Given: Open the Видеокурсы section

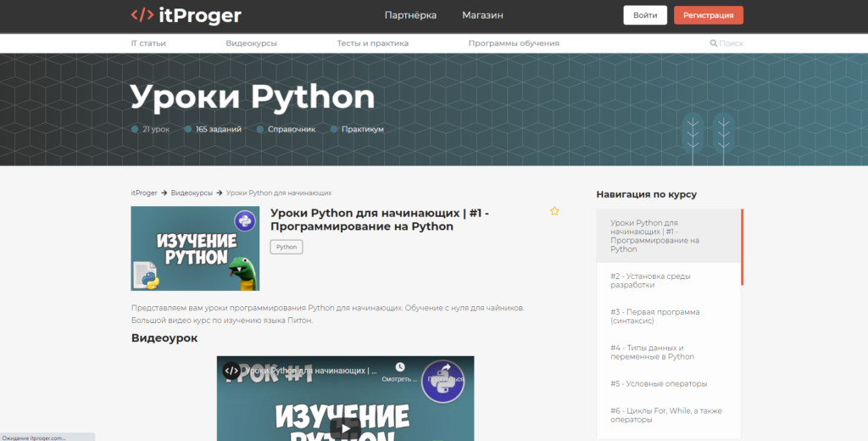Looking at the screenshot, I should pos(251,43).
